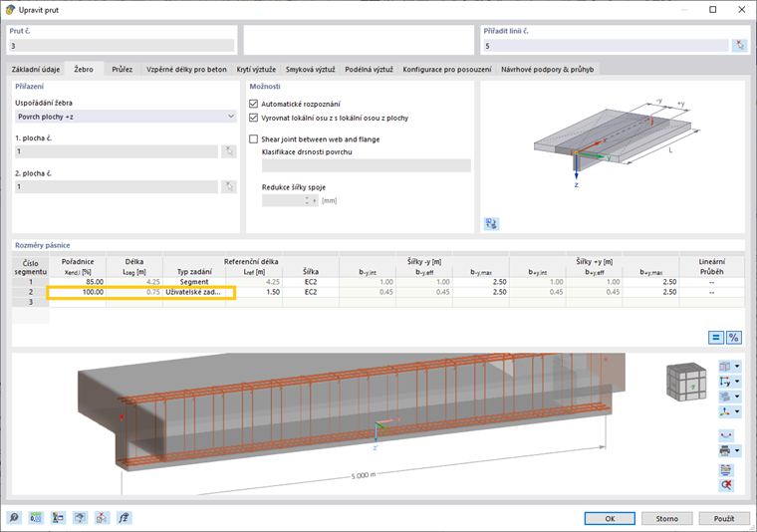Screen dimensions: 757x532
Task: Open Návrhové podpory & průhyb tab
Action: coord(548,69)
